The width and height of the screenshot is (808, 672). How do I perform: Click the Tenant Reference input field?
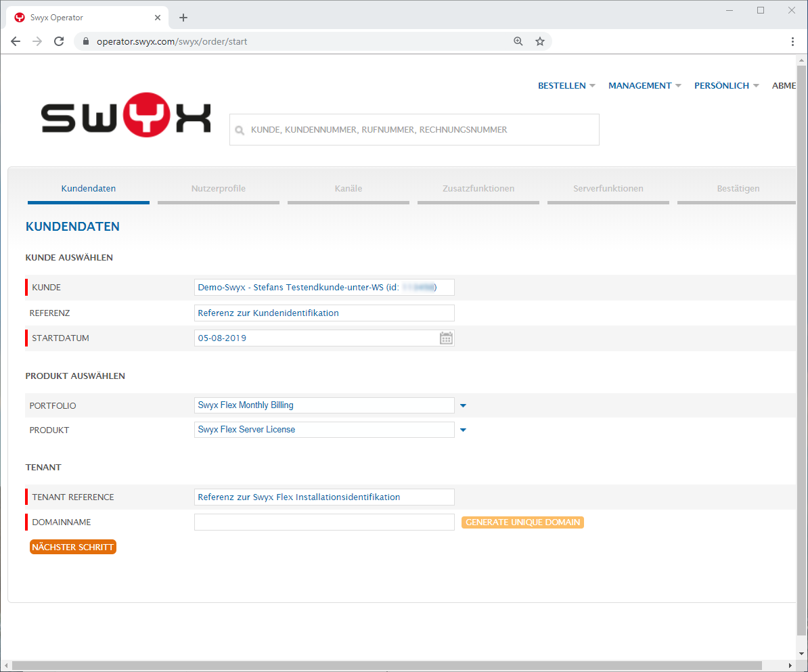tap(324, 497)
